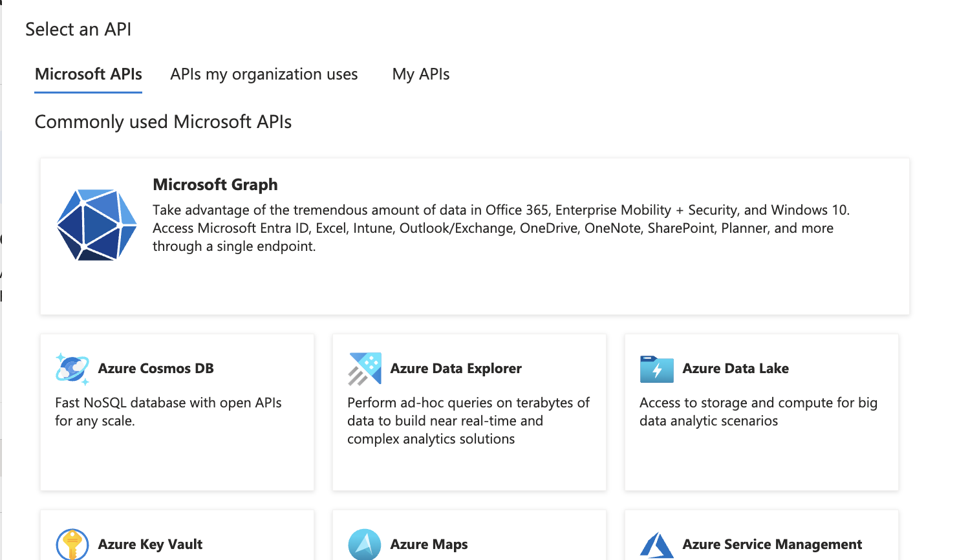957x560 pixels.
Task: Click the Azure Service Management logo icon
Action: point(657,545)
